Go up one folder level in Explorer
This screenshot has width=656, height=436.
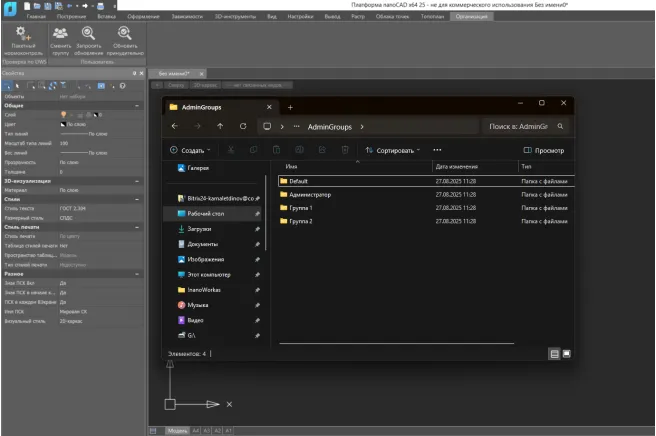pos(220,127)
